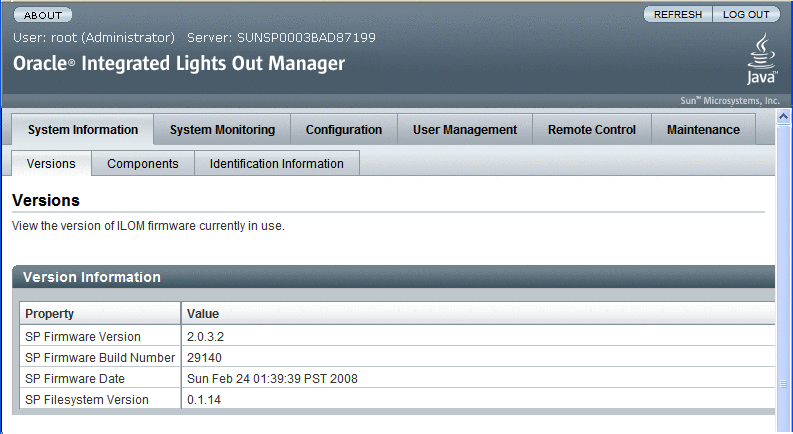
Task: Select the SP Firmware Build Number label
Action: 100,358
